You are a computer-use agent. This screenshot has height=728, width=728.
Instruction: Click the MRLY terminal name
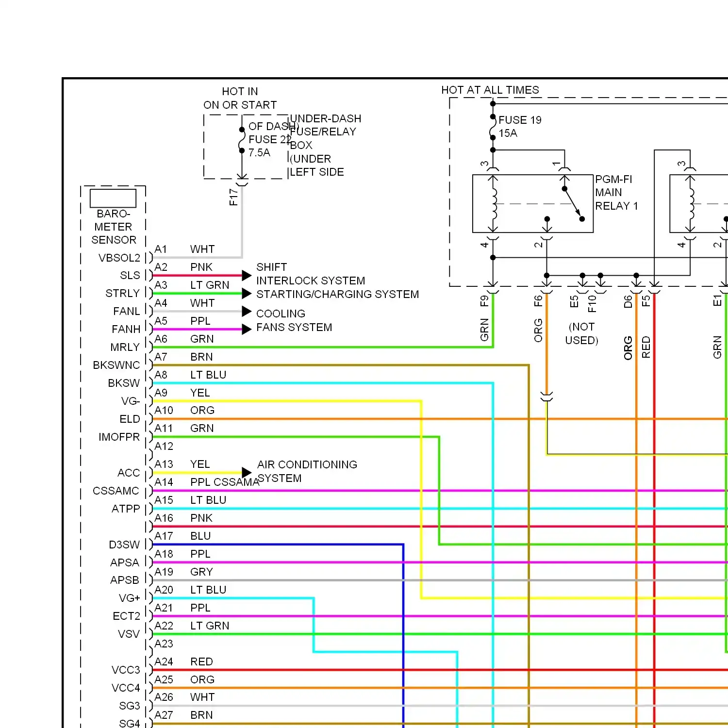click(125, 347)
